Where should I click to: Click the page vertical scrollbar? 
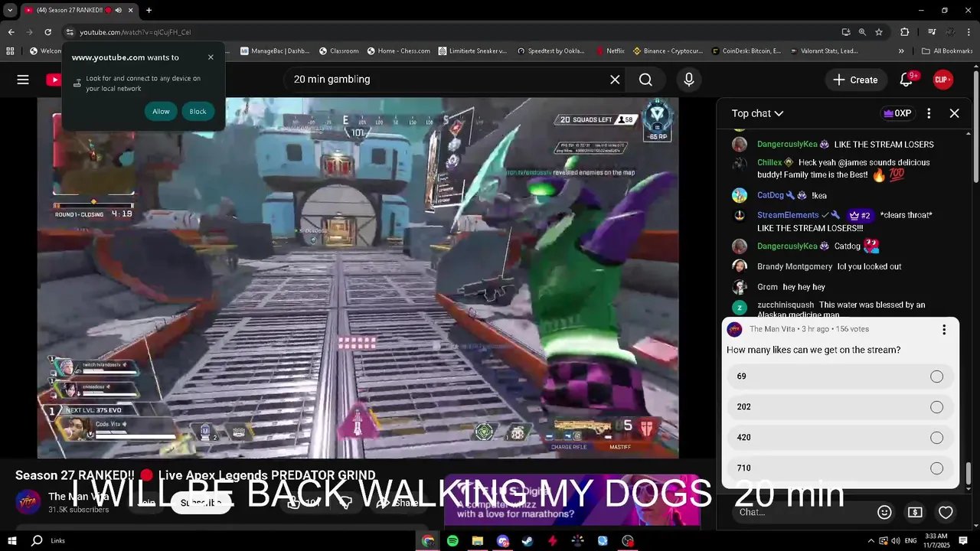[x=975, y=126]
